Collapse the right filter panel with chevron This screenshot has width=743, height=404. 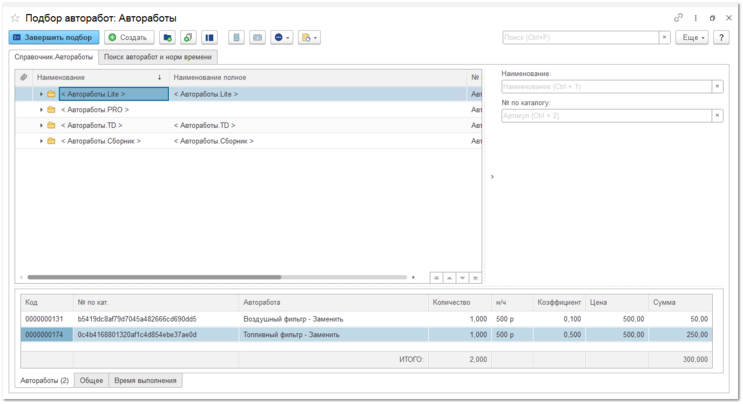[x=492, y=177]
